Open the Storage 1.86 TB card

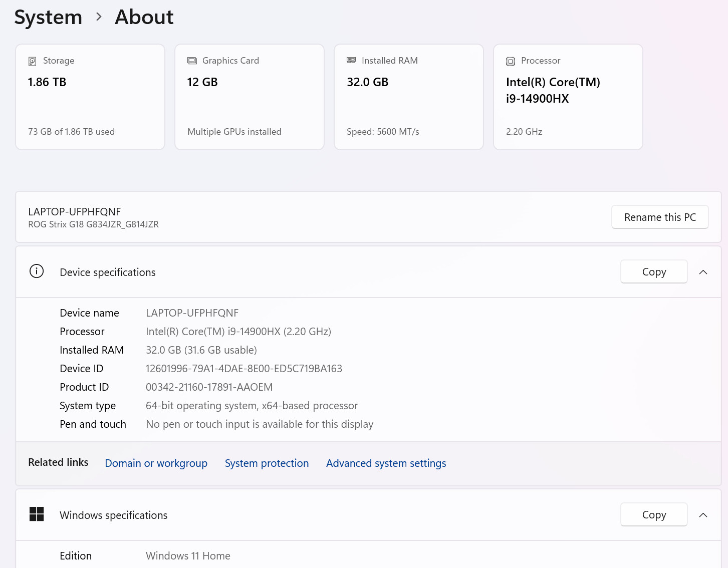[x=90, y=97]
